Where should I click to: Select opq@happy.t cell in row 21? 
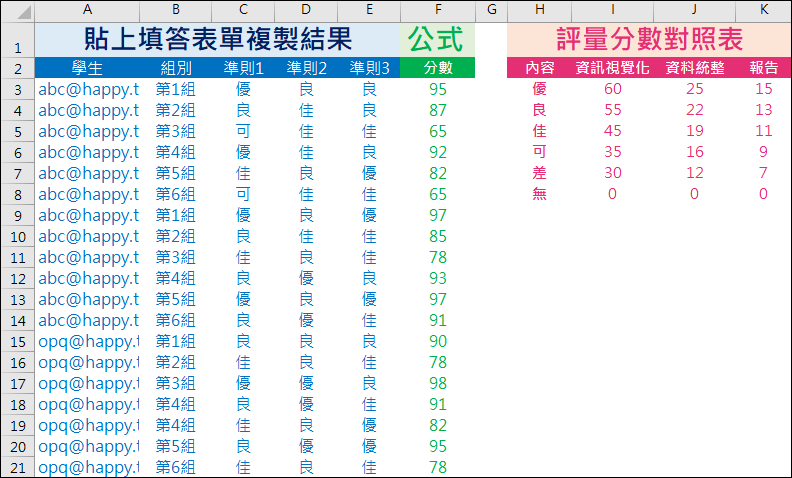87,467
